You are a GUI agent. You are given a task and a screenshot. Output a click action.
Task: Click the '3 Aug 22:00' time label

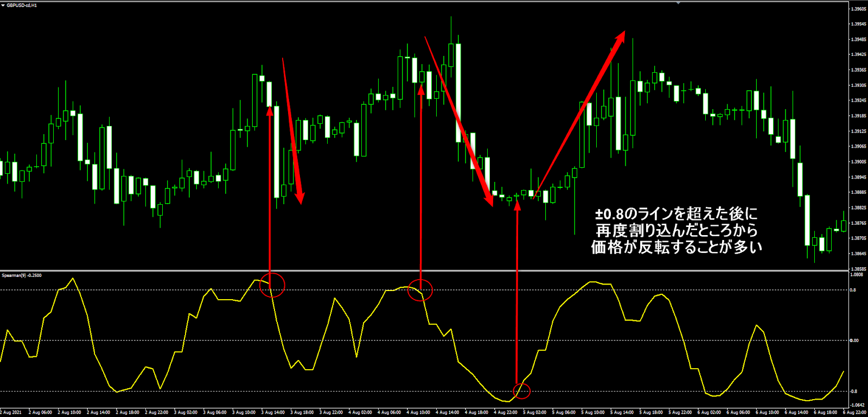[331, 413]
